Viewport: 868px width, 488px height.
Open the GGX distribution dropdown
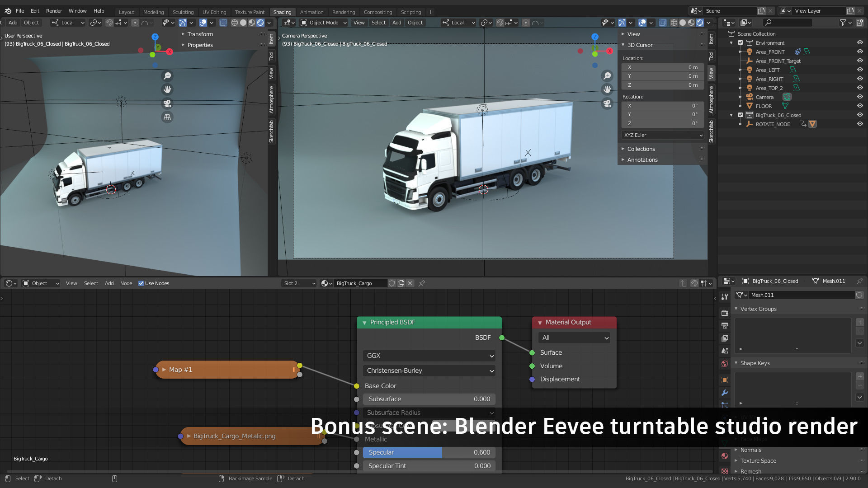[x=429, y=356]
